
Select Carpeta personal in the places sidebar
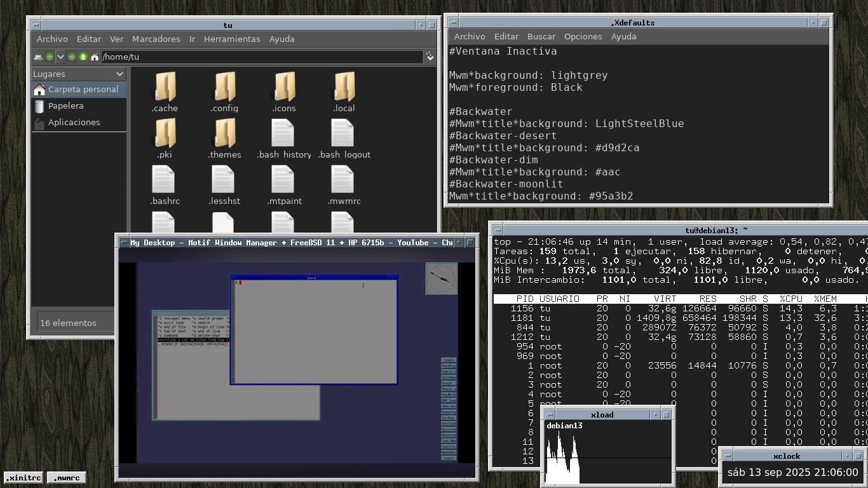pos(79,89)
